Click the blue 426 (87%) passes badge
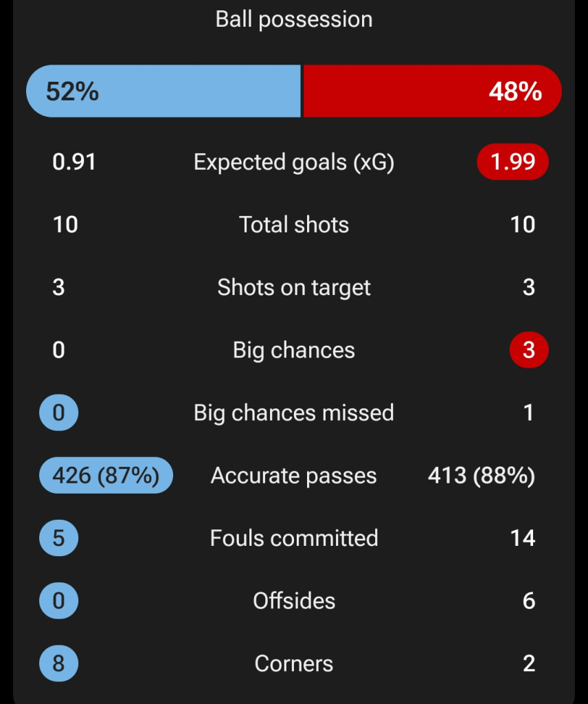 click(x=106, y=476)
